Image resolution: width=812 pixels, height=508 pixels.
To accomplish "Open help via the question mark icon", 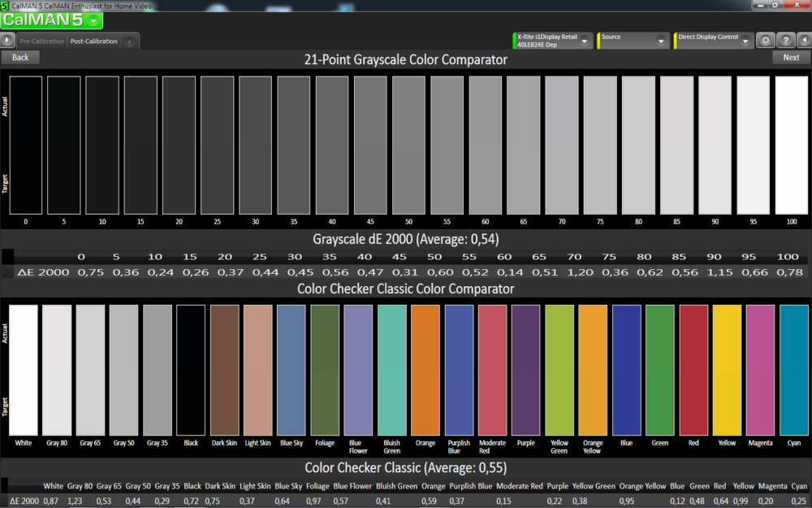I will [x=784, y=40].
